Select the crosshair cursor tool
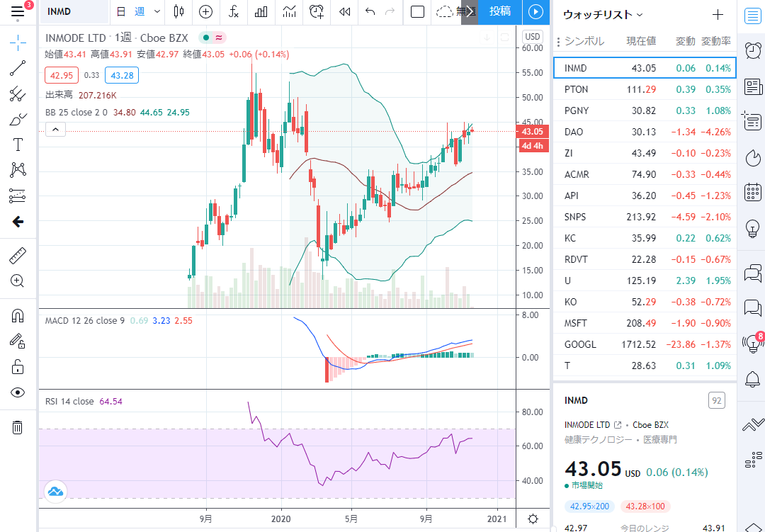The image size is (765, 532). pyautogui.click(x=18, y=43)
